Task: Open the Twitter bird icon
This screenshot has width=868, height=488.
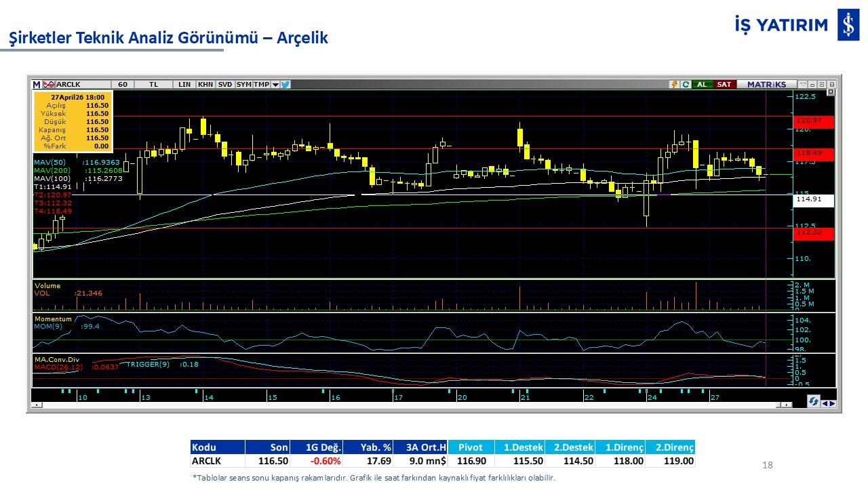Action: (285, 85)
